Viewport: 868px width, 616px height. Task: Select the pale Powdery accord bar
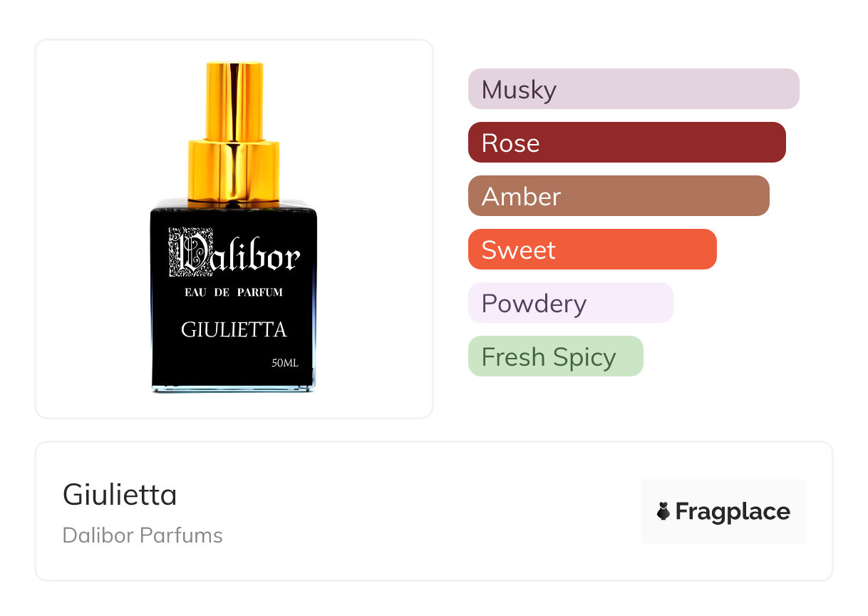pyautogui.click(x=570, y=303)
